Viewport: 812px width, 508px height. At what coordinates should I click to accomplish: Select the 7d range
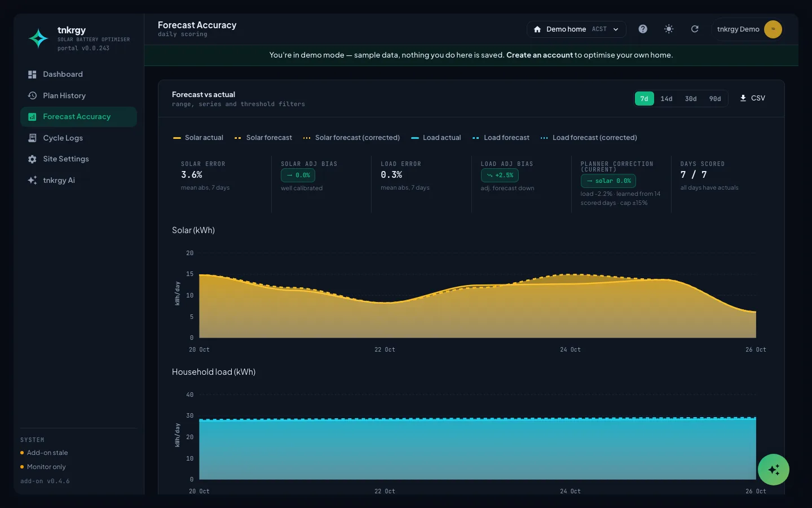click(x=644, y=99)
